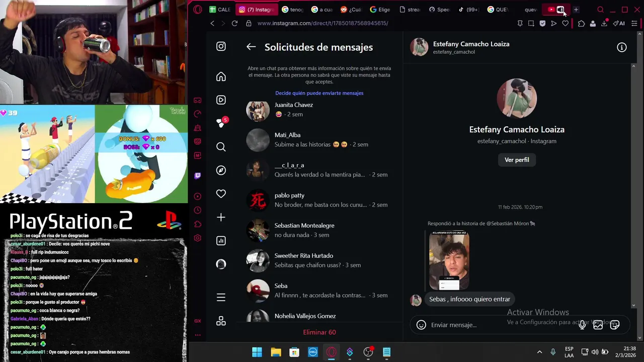Open Instagram search magnifier in sidebar
Screen dimensions: 644x362
pyautogui.click(x=221, y=147)
